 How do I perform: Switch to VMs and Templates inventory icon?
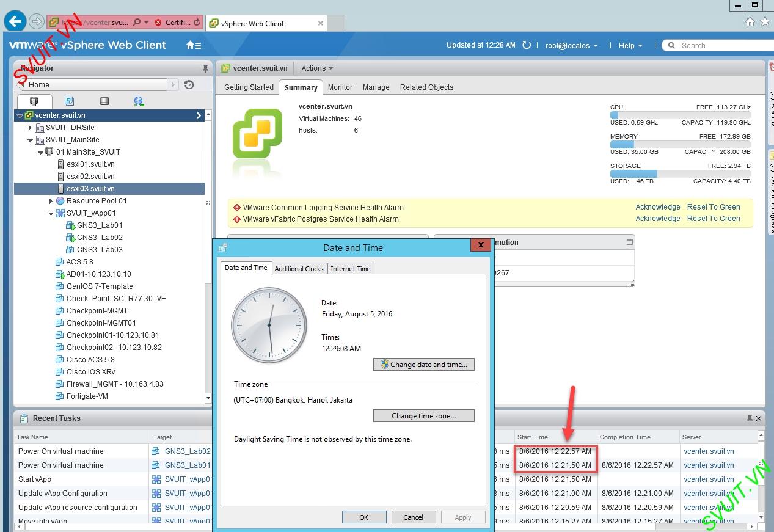69,101
